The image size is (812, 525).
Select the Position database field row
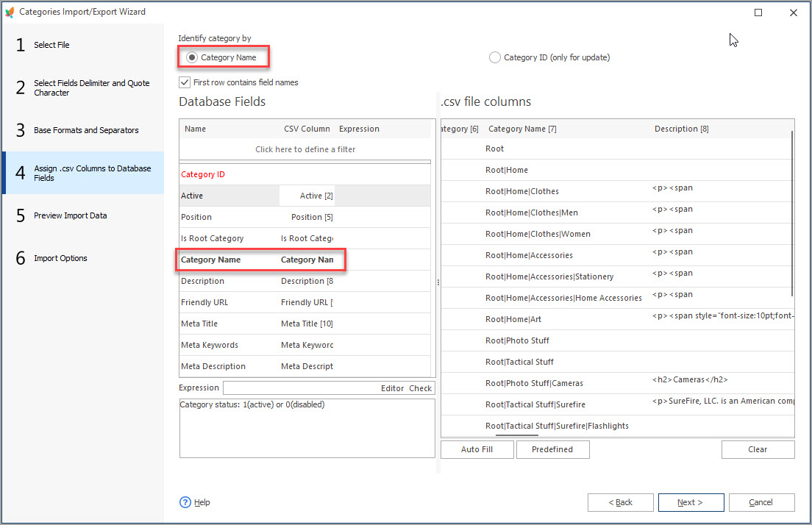[x=305, y=217]
